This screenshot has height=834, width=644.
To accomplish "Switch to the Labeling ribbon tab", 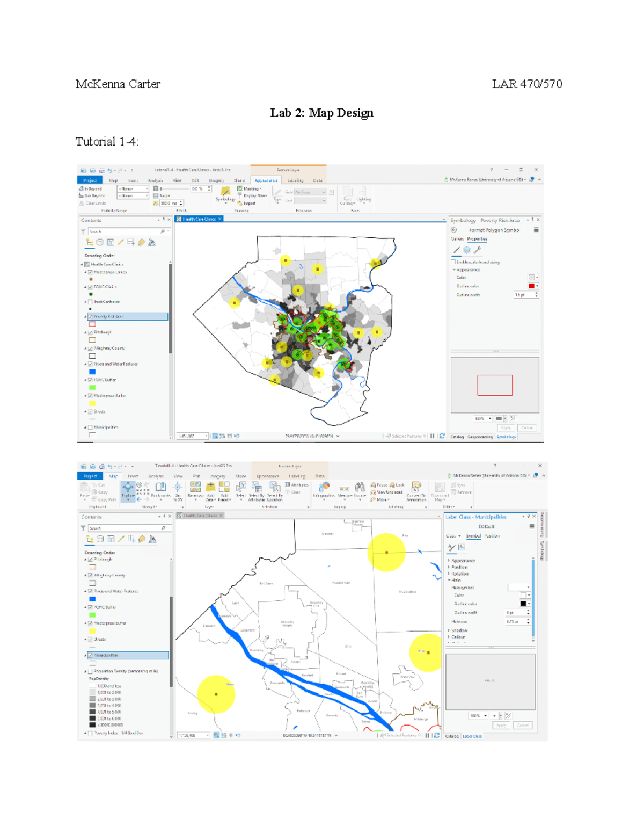I will tap(297, 180).
